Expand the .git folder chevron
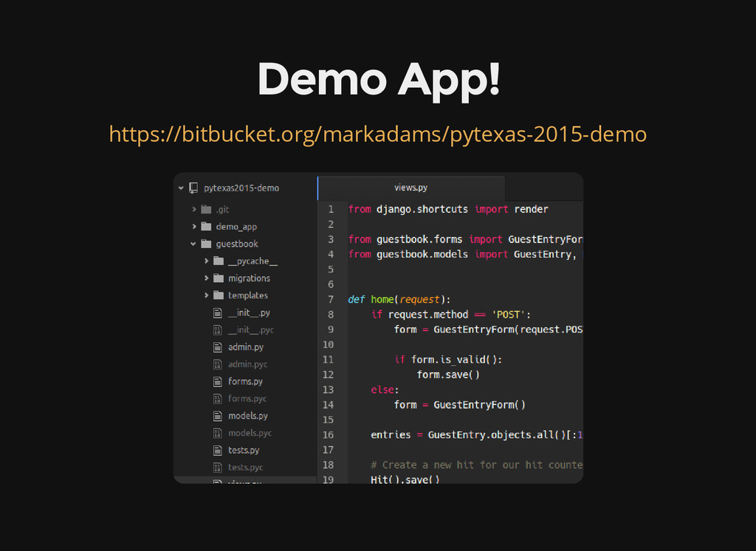The width and height of the screenshot is (756, 551). [x=194, y=210]
